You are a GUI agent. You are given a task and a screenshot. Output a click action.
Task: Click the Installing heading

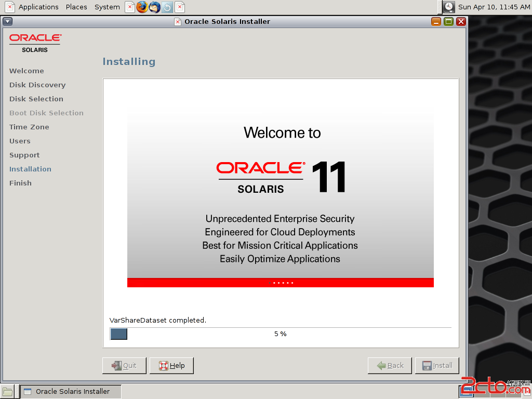click(x=129, y=61)
